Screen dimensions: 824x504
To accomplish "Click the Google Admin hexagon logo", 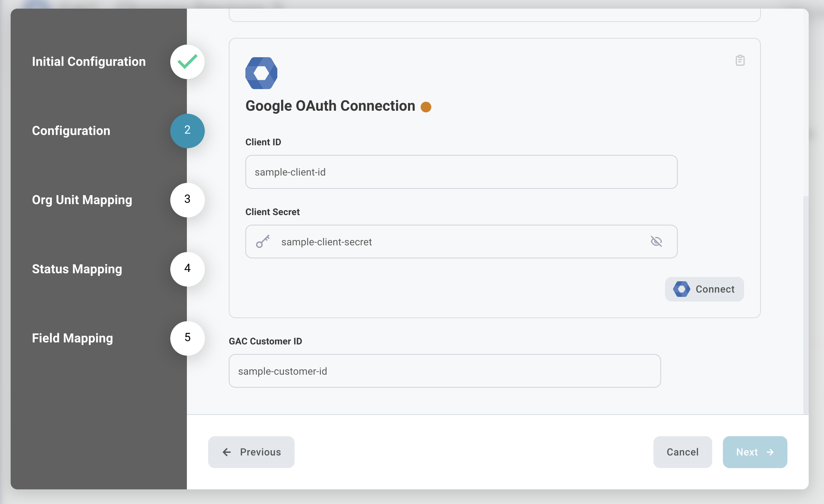I will coord(261,73).
